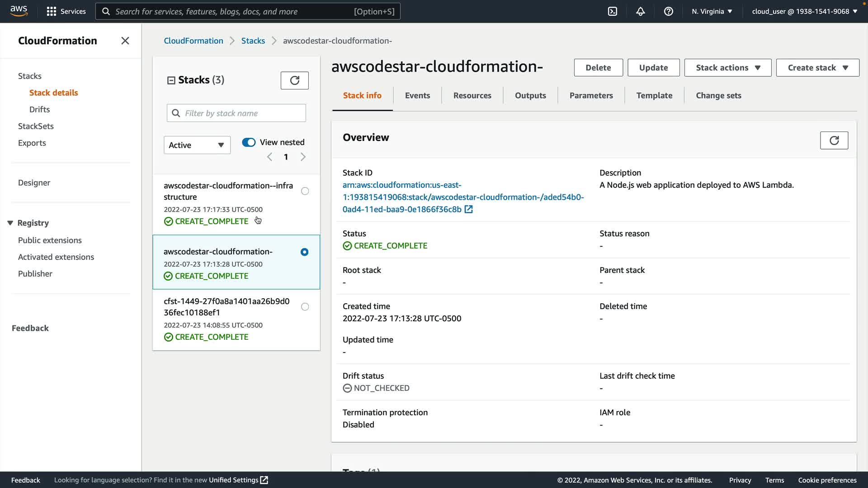This screenshot has width=868, height=488.
Task: Switch to the Events tab
Action: pyautogui.click(x=417, y=95)
